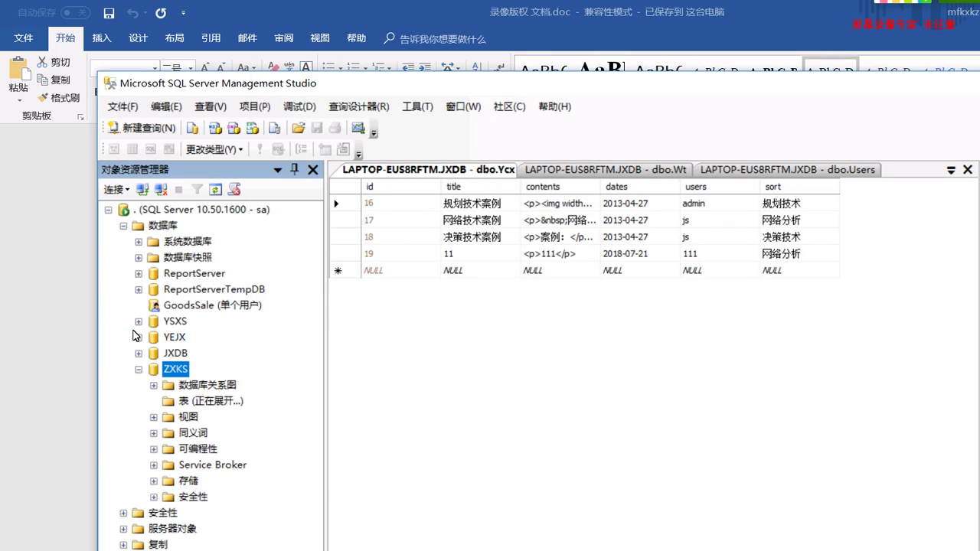Click the Analysis Services DMX Query icon
This screenshot has width=980, height=551.
click(234, 128)
